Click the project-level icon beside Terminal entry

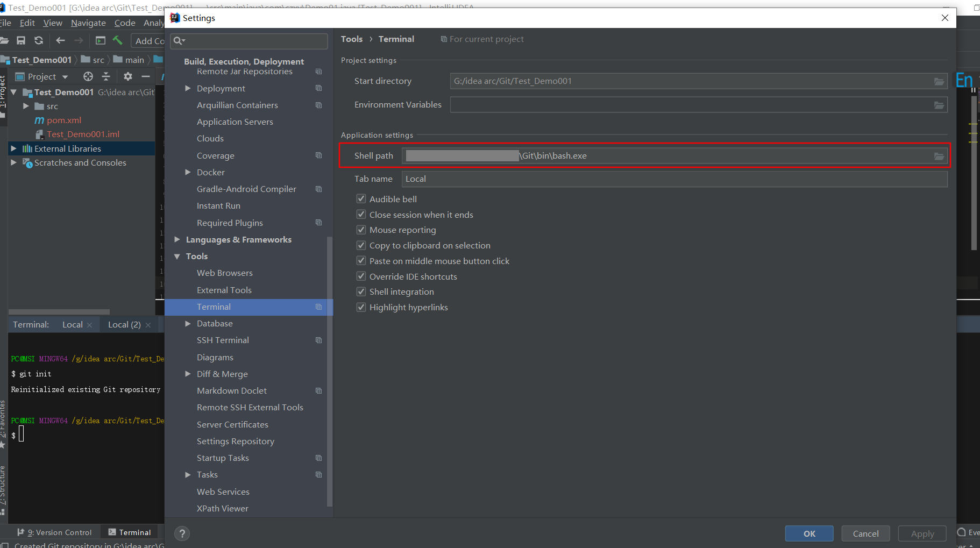[x=318, y=307]
